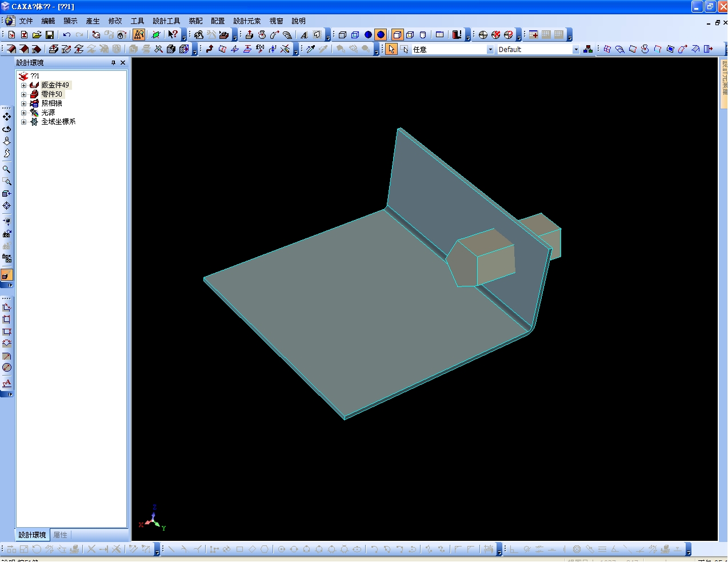Click the Save floppy disk icon
This screenshot has height=562, width=728.
tap(50, 35)
